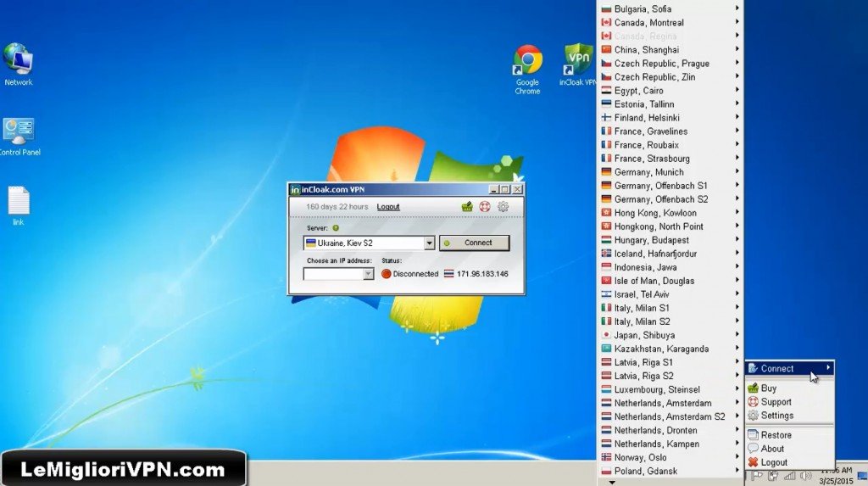This screenshot has height=486, width=868.
Task: Click the green basket Buy icon in inCloak window
Action: coord(467,207)
